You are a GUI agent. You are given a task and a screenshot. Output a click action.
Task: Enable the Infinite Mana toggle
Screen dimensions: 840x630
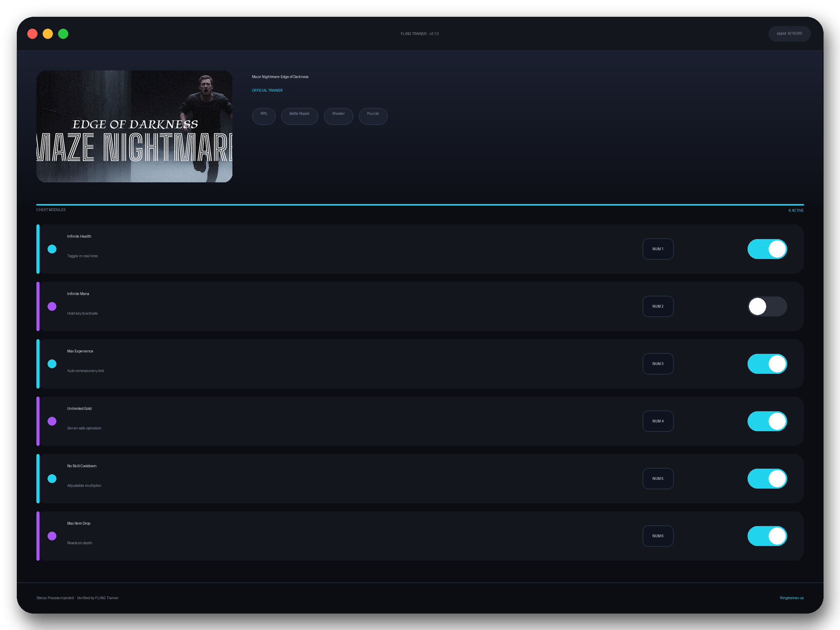[767, 307]
